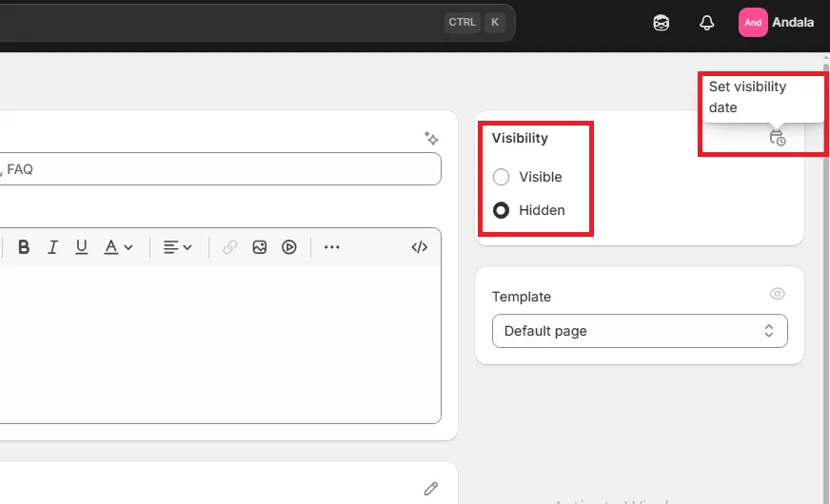The width and height of the screenshot is (830, 504).
Task: Click inside the content editor text area
Action: click(x=220, y=343)
